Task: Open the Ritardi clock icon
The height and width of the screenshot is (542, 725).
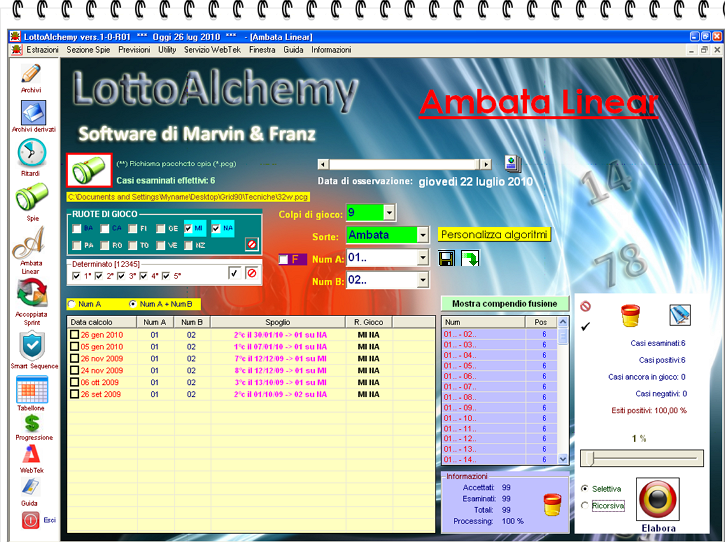Action: 31,153
